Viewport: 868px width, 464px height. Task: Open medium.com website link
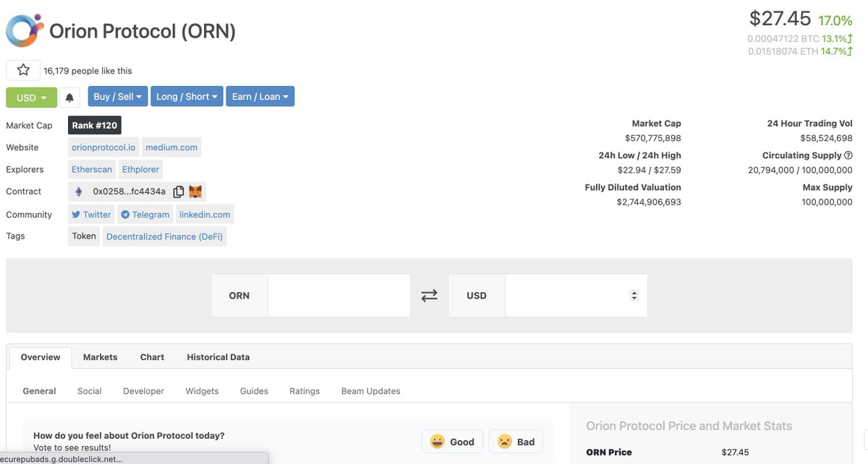[171, 147]
